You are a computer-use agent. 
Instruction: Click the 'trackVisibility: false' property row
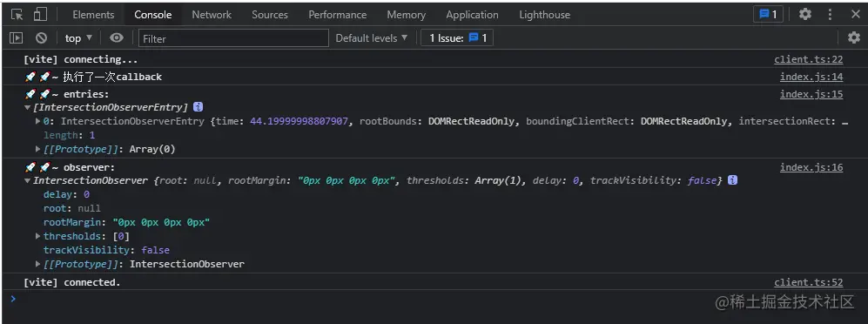point(106,250)
